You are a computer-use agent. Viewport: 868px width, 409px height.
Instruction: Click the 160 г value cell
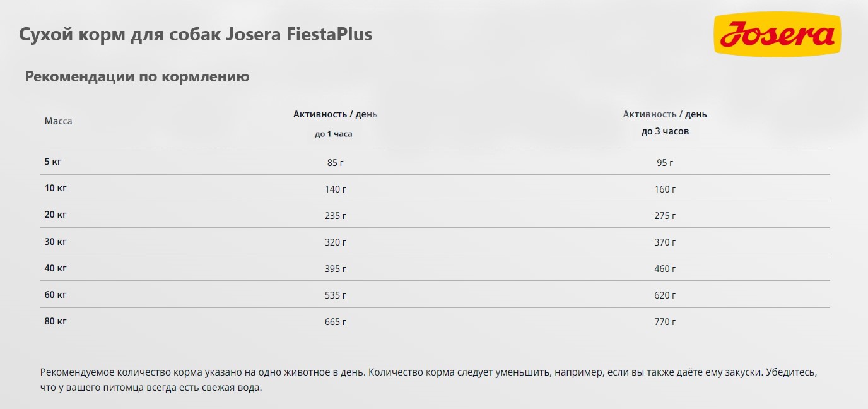tap(665, 189)
